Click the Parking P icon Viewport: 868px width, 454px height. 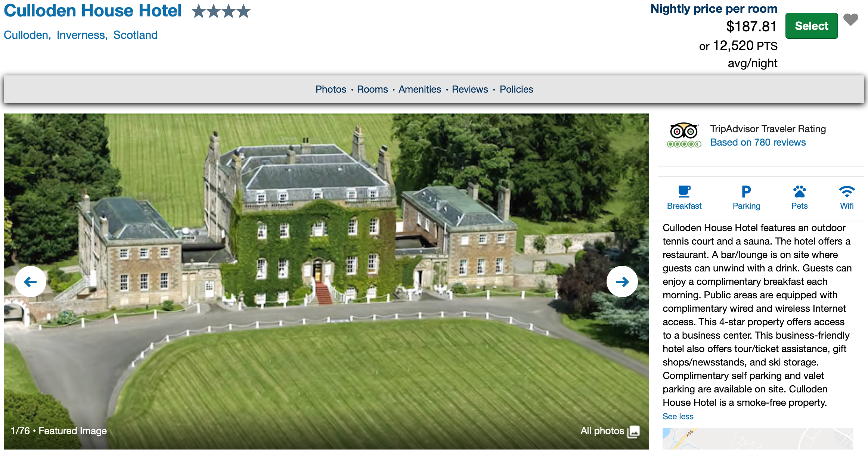click(746, 192)
